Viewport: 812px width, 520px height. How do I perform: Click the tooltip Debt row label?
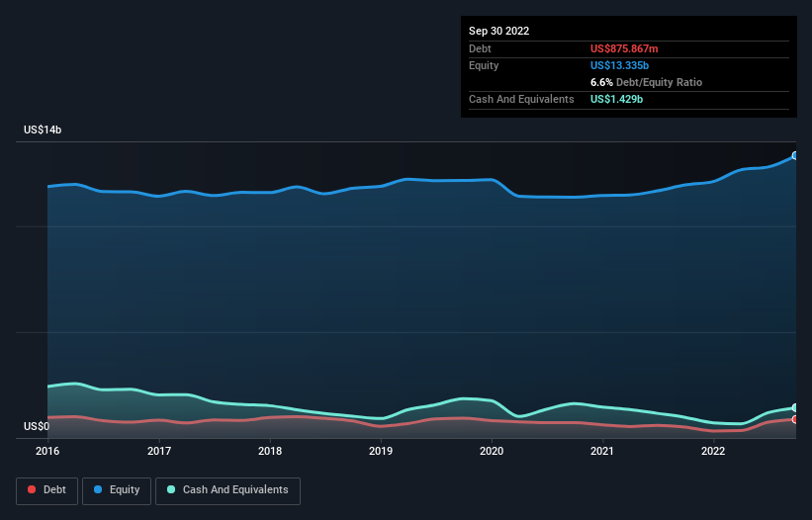480,48
